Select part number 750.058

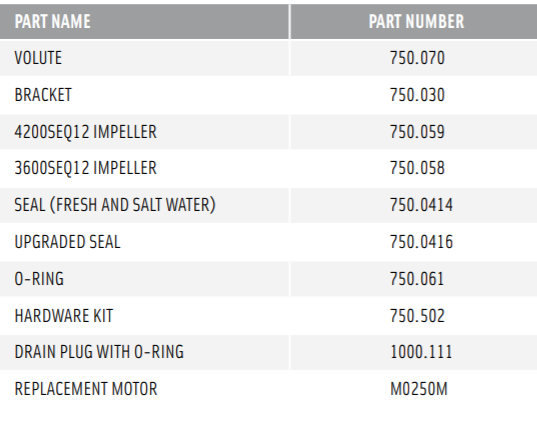417,168
